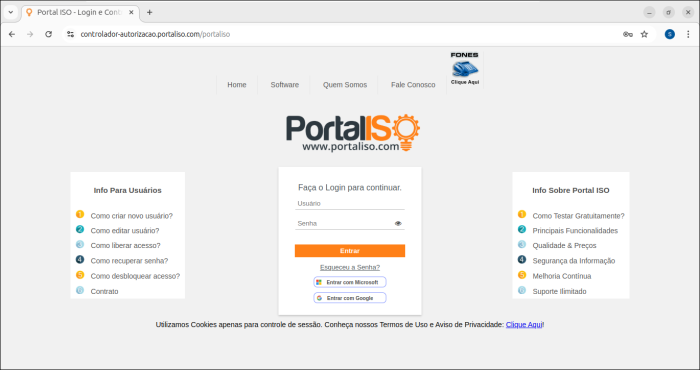This screenshot has width=700, height=370.
Task: Click the FONES telephone icon
Action: 464,69
